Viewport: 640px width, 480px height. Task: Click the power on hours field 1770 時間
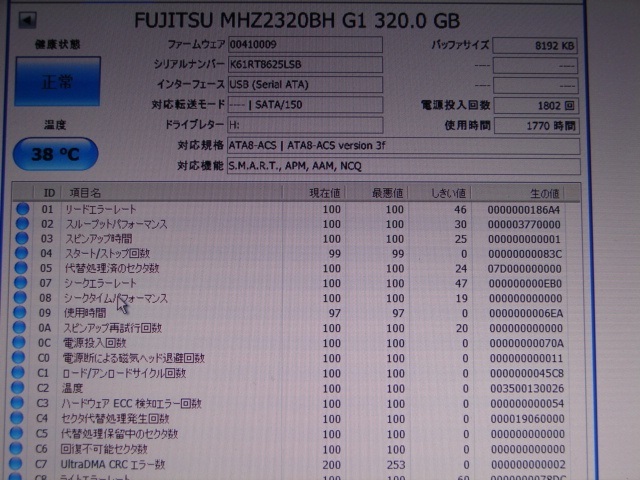536,126
